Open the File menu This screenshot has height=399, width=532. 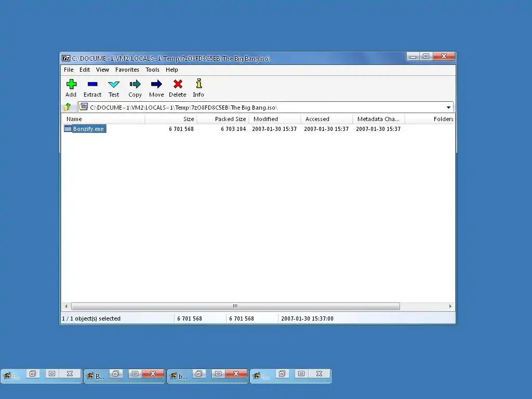click(69, 70)
